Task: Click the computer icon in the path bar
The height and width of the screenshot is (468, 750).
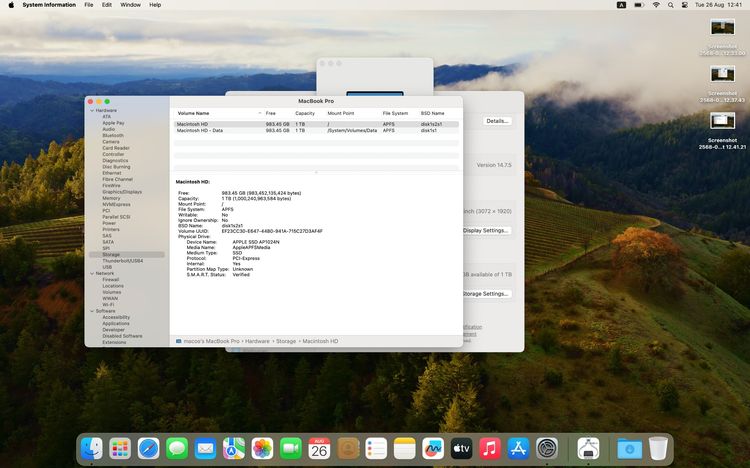Action: 178,341
